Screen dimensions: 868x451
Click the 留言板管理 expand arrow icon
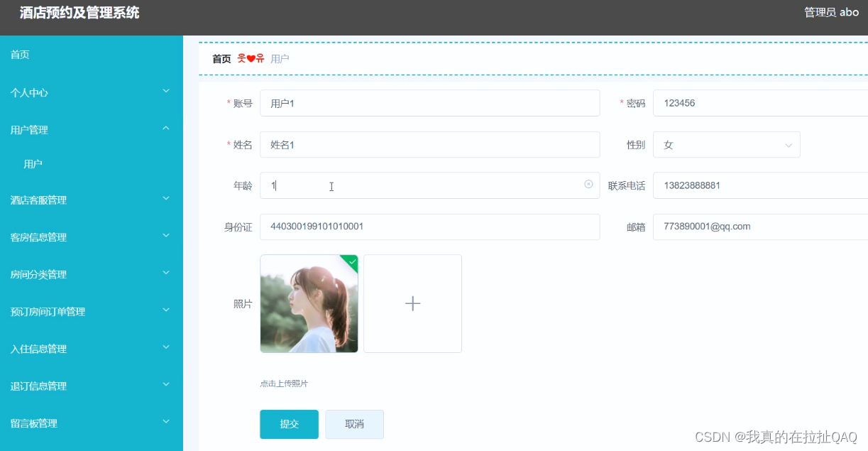[166, 423]
